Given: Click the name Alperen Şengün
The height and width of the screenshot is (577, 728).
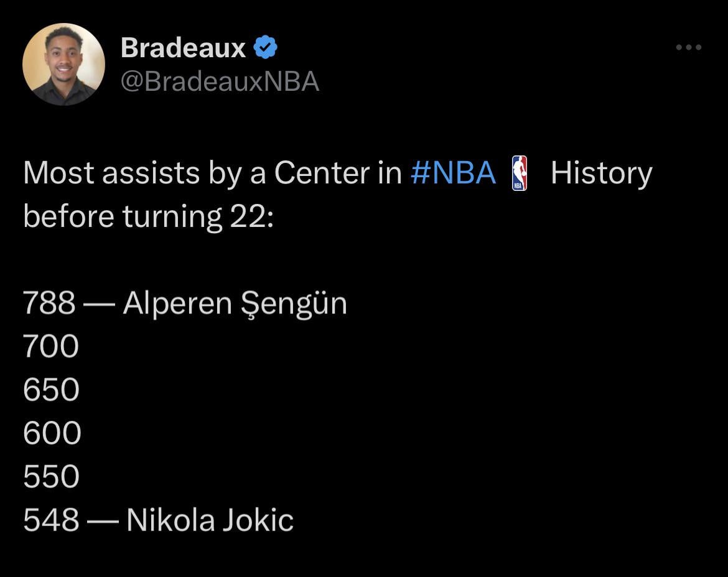Looking at the screenshot, I should pyautogui.click(x=235, y=304).
